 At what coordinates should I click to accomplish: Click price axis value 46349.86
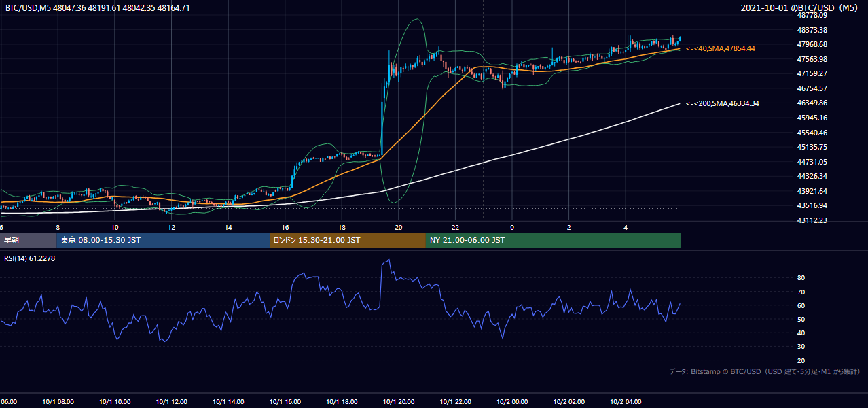click(812, 103)
